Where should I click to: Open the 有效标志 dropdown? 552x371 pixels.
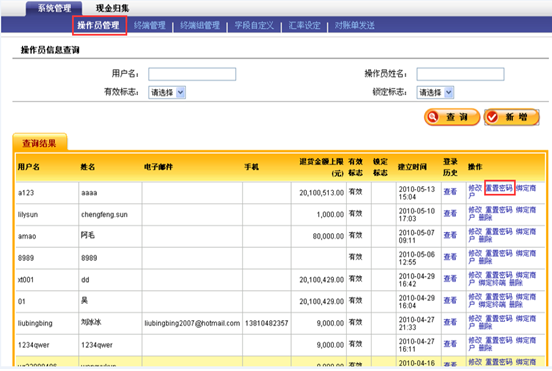pyautogui.click(x=167, y=93)
